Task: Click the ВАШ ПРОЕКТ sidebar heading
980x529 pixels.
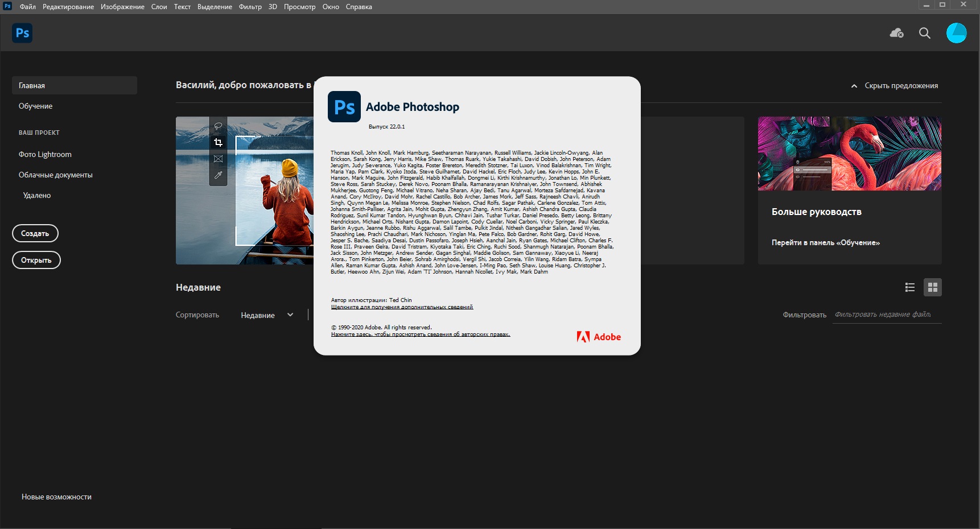Action: 39,133
